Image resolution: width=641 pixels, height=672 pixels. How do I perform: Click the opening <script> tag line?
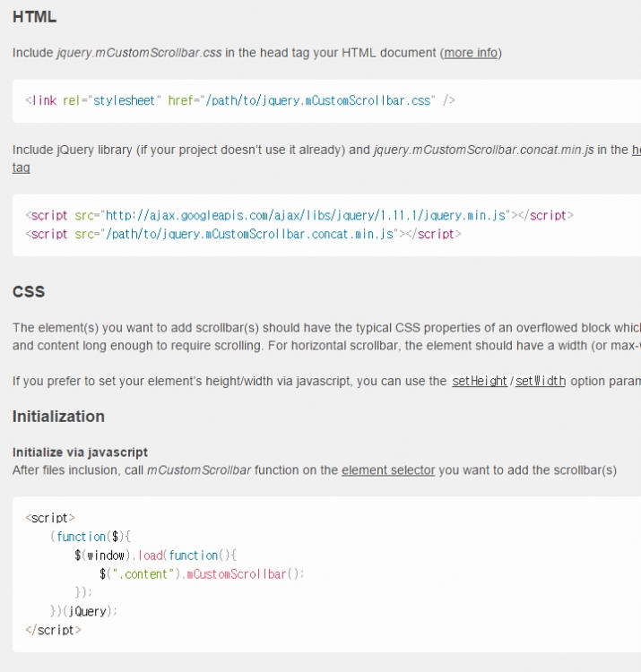tap(50, 518)
